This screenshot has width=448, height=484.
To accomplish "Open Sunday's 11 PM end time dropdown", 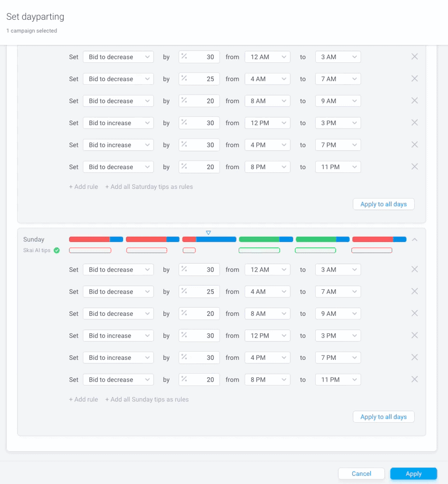I will [x=337, y=380].
